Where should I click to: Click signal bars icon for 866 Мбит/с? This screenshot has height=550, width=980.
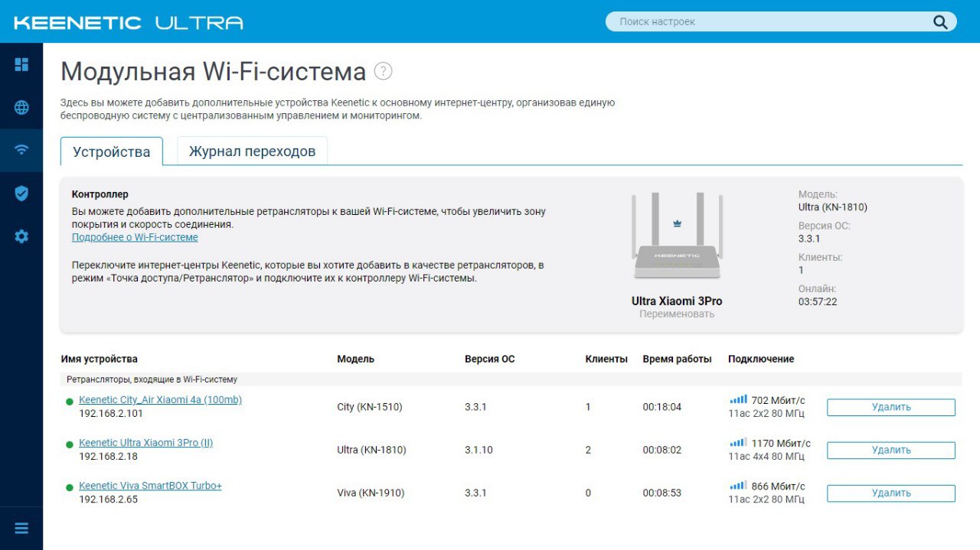738,485
